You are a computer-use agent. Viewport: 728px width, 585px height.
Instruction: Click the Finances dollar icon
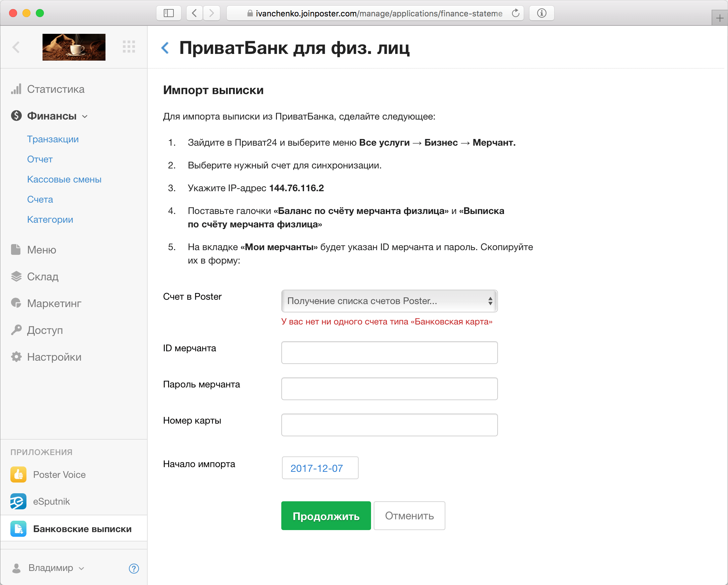[16, 116]
